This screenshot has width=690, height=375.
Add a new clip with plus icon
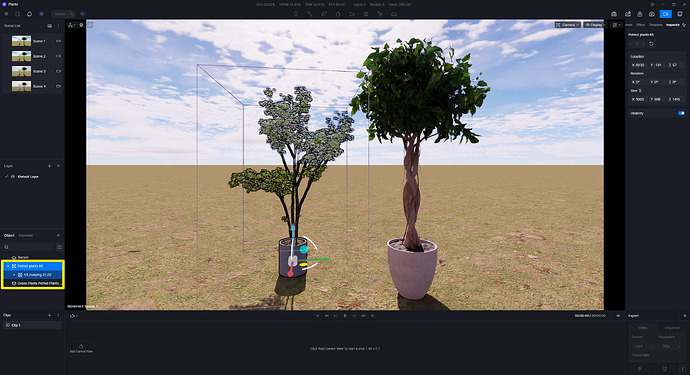[x=49, y=315]
